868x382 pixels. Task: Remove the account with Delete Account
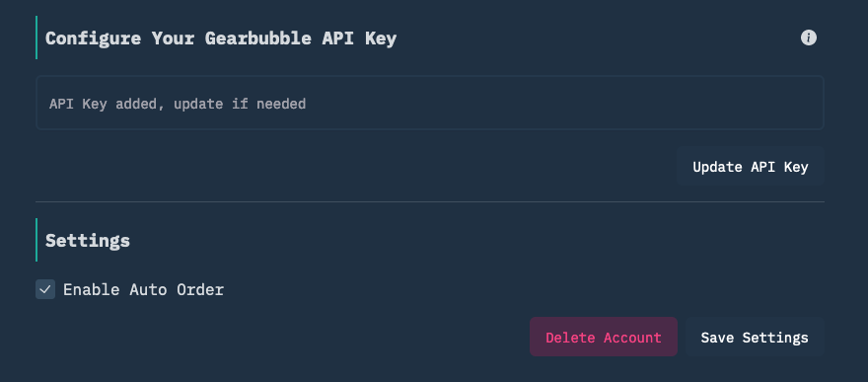tap(604, 338)
